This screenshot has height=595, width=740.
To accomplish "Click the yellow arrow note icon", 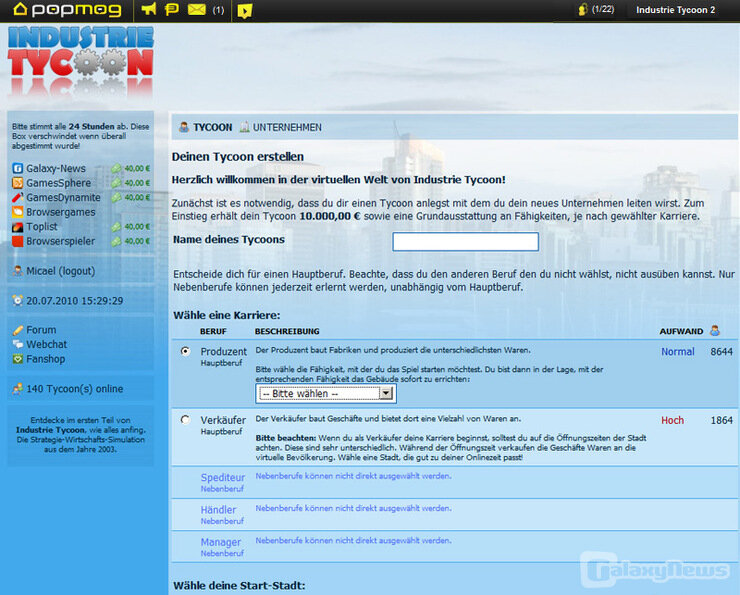I will 244,10.
